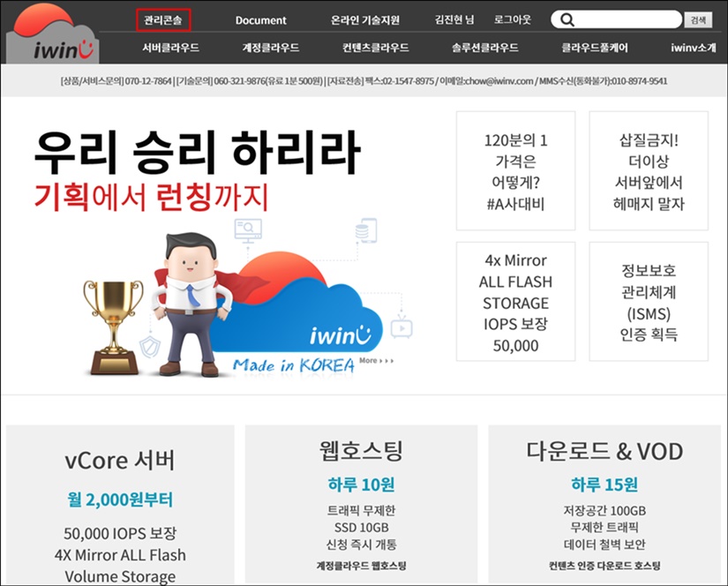Click 우리 승리 하리라 banner headline

198,153
